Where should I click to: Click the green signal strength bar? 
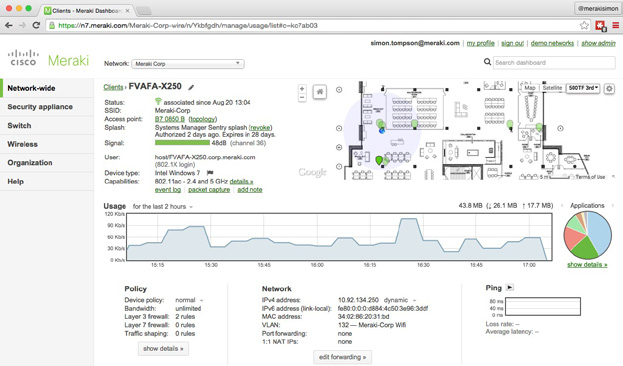pyautogui.click(x=182, y=143)
